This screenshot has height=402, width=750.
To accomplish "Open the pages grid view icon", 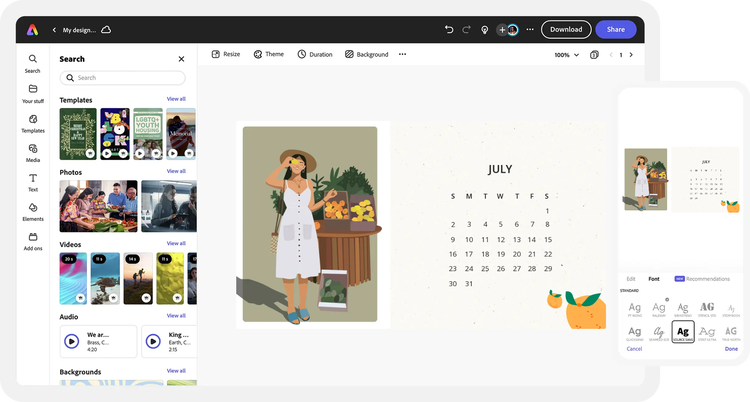I will (x=594, y=55).
